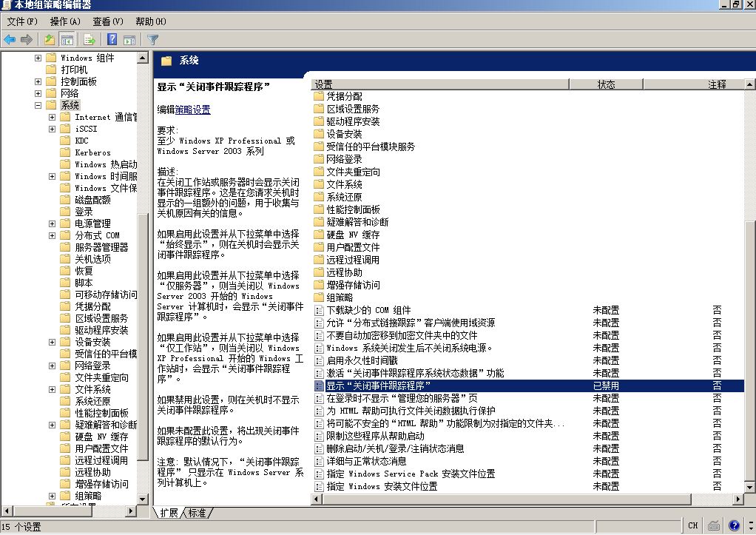The height and width of the screenshot is (535, 756).
Task: Expand the Internet 通信 tree node
Action: (x=52, y=117)
